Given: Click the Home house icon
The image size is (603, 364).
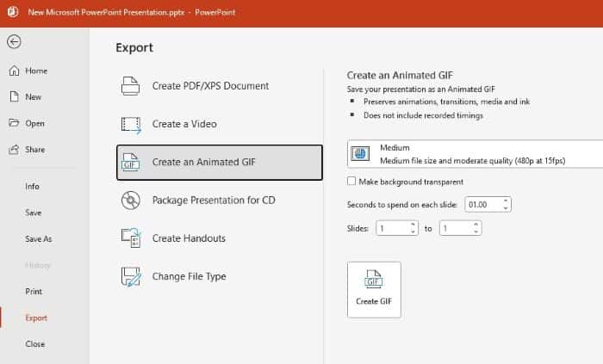Looking at the screenshot, I should pos(14,71).
